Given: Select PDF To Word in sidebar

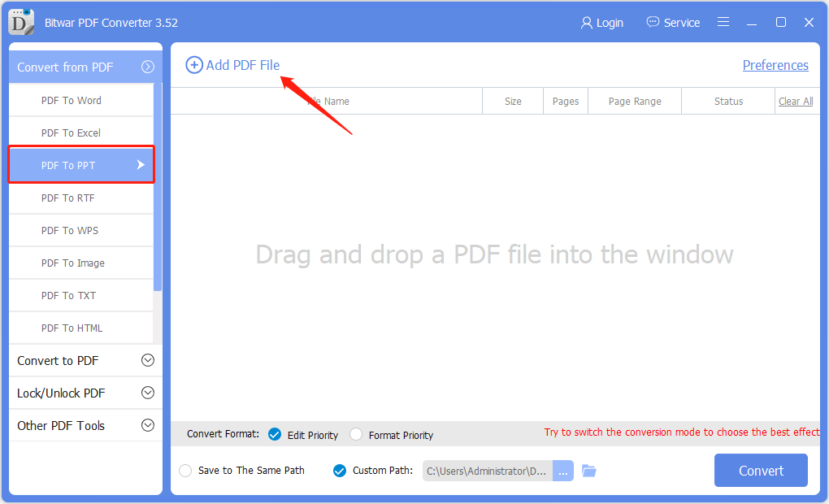Looking at the screenshot, I should (x=72, y=100).
